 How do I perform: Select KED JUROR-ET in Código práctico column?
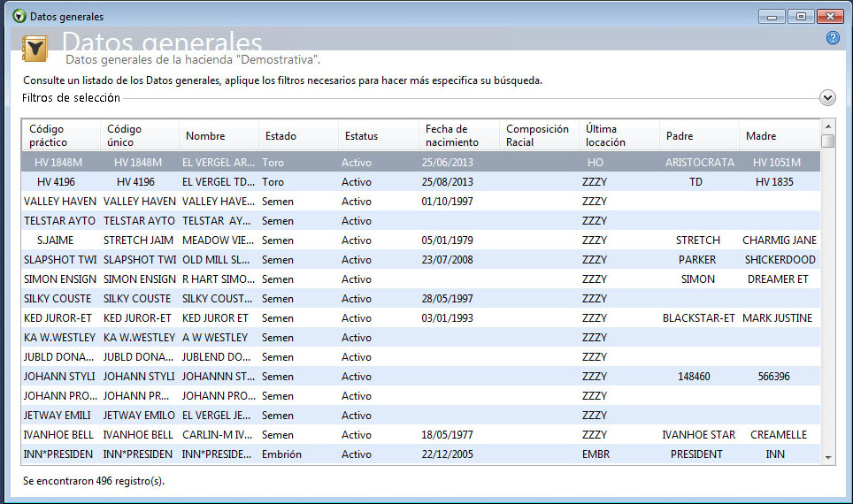pyautogui.click(x=58, y=318)
